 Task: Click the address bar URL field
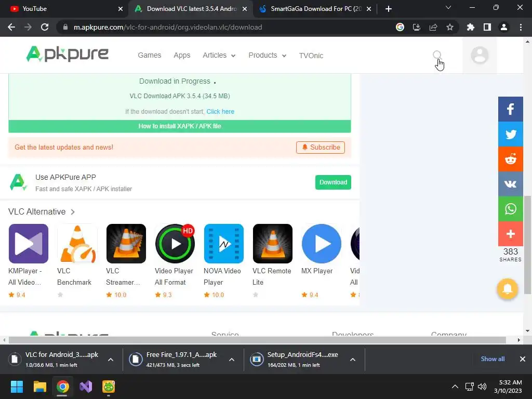[224, 27]
